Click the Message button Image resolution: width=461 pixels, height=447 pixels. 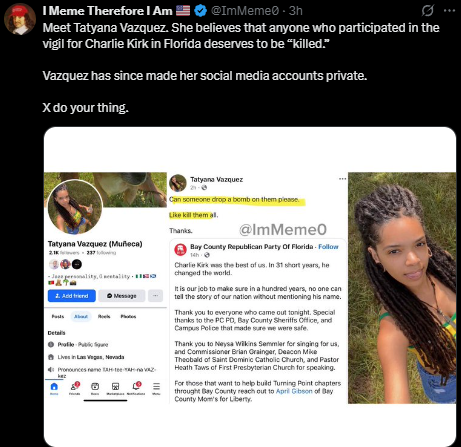122,296
